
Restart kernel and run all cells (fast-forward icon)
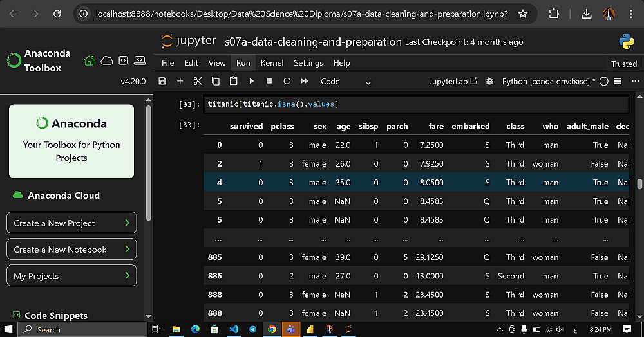304,82
